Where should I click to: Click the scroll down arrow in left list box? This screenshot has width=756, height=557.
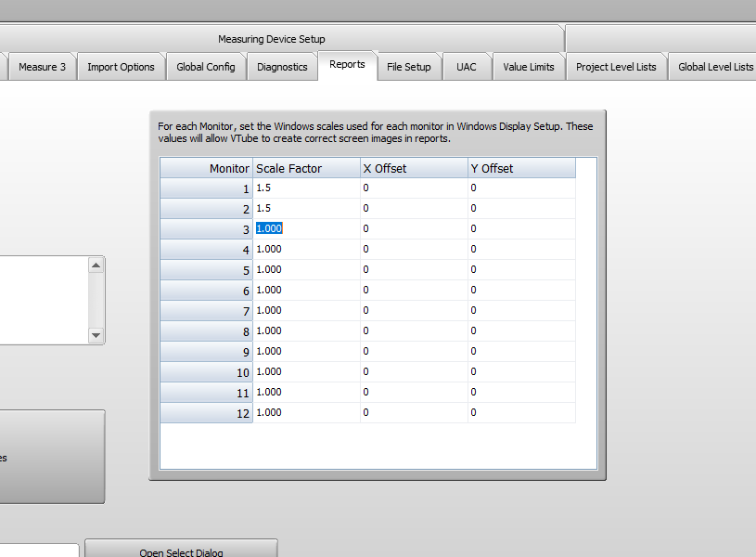96,335
